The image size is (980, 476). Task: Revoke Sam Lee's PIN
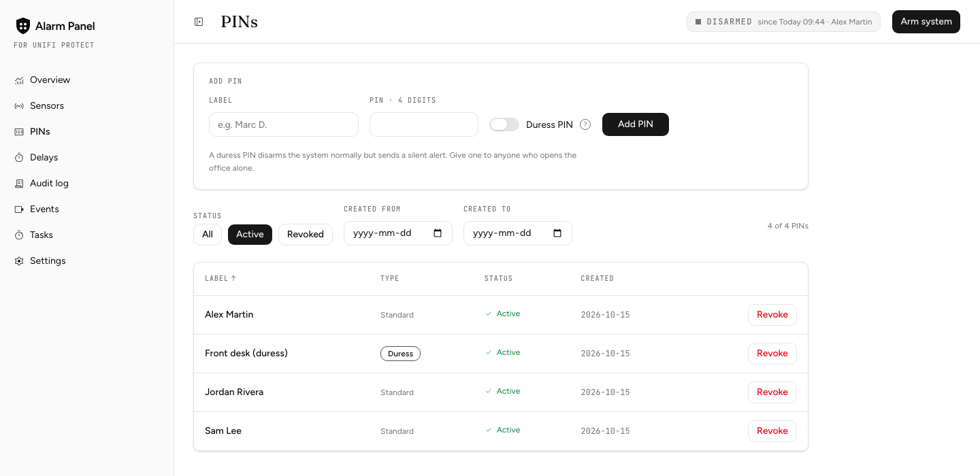tap(772, 431)
